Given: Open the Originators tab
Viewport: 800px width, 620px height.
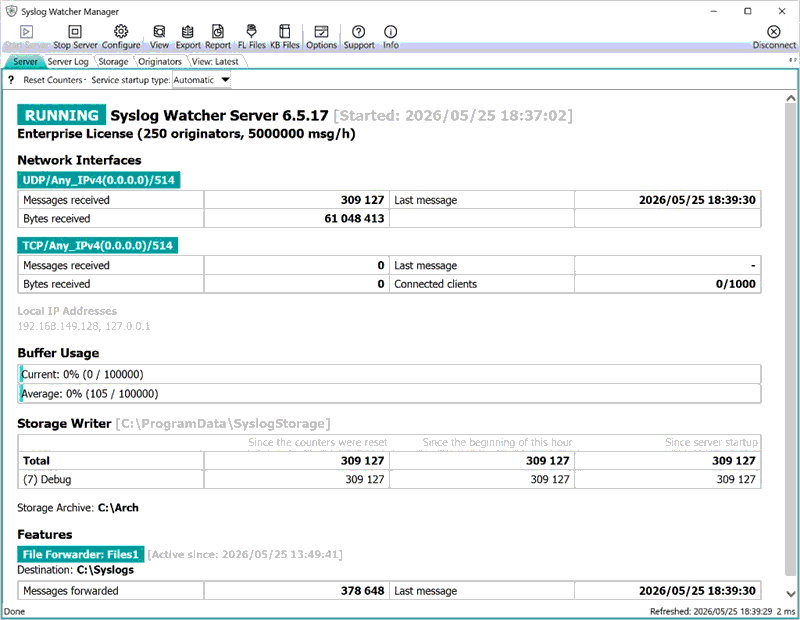Looking at the screenshot, I should 160,61.
